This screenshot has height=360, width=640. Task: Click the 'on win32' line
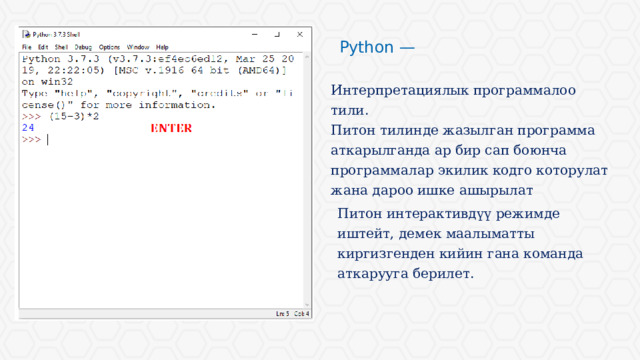pyautogui.click(x=47, y=82)
